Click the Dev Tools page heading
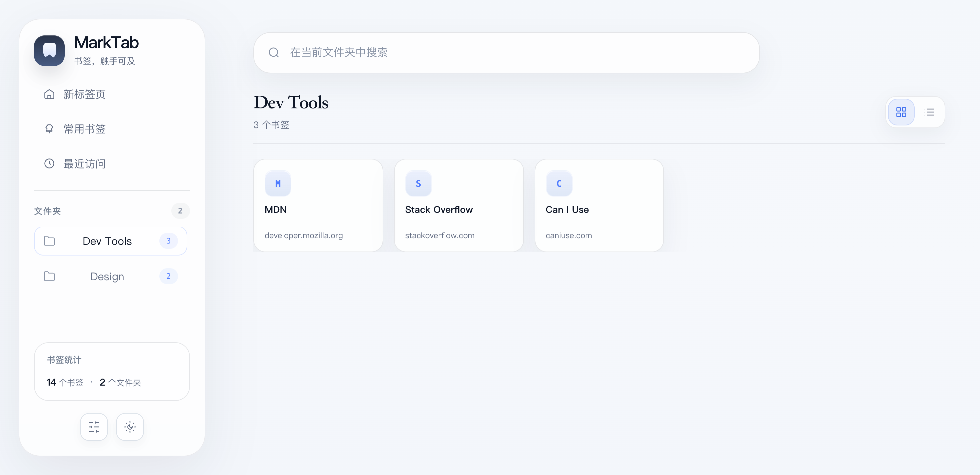This screenshot has width=980, height=475. [291, 102]
